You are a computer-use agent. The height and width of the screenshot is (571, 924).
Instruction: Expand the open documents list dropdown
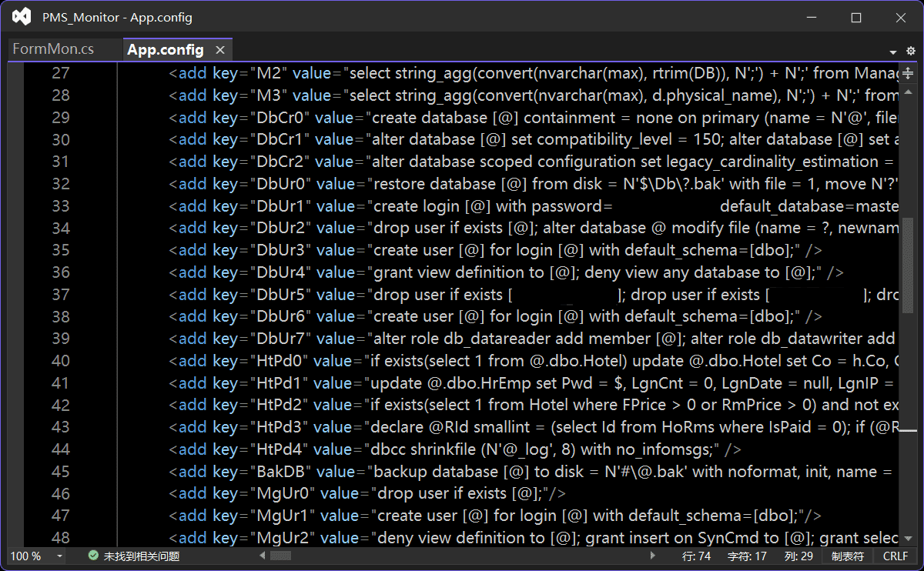click(893, 52)
